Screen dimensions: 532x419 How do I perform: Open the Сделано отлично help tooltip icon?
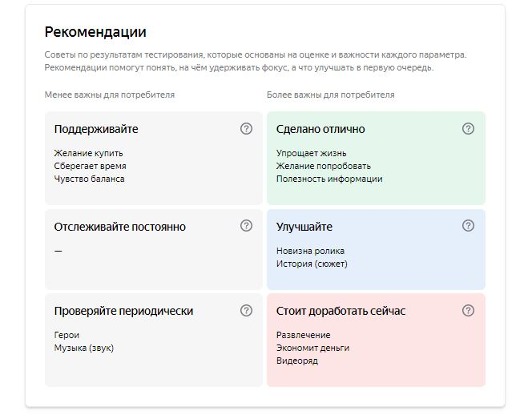click(468, 129)
